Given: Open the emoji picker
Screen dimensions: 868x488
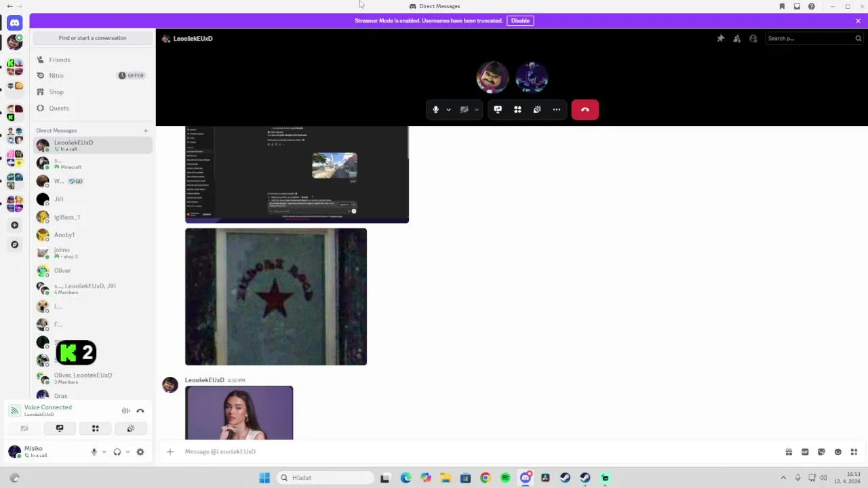Looking at the screenshot, I should [837, 452].
